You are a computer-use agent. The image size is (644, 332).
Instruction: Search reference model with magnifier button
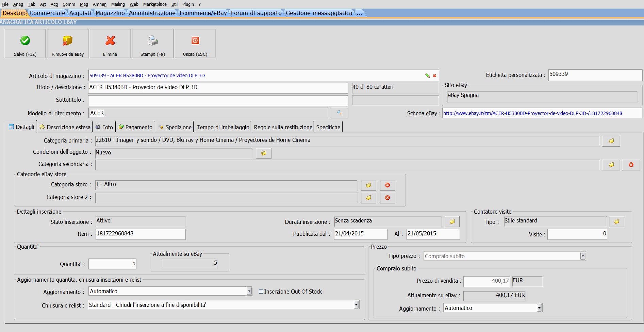(x=339, y=113)
